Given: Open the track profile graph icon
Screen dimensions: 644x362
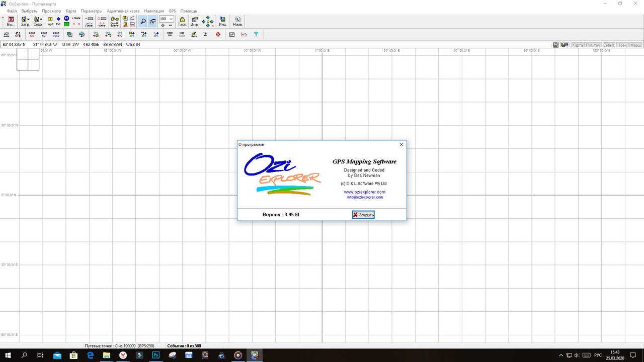Looking at the screenshot, I should click(244, 34).
